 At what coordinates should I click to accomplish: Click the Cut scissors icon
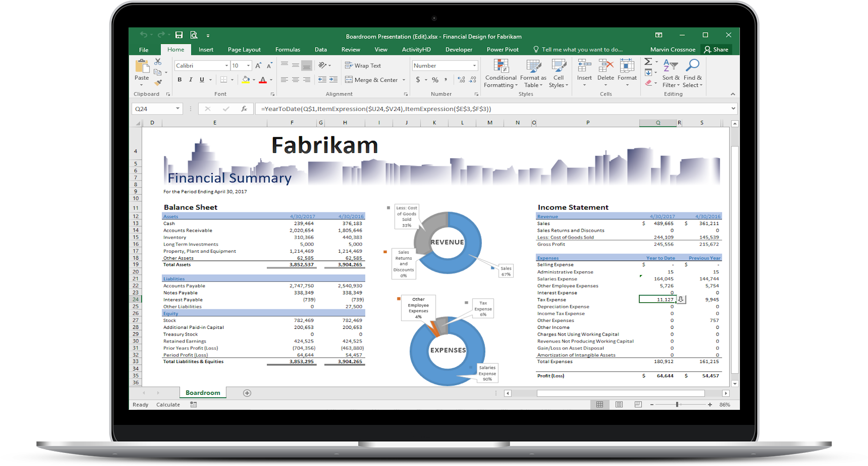[158, 62]
